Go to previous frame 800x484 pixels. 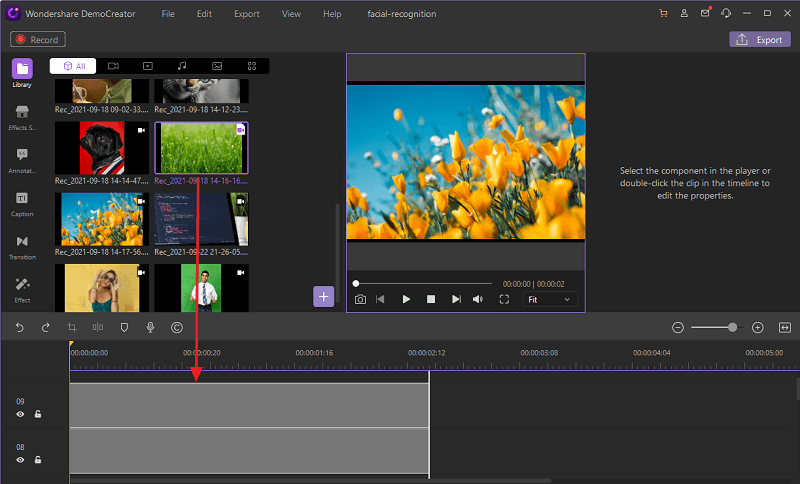pos(380,299)
